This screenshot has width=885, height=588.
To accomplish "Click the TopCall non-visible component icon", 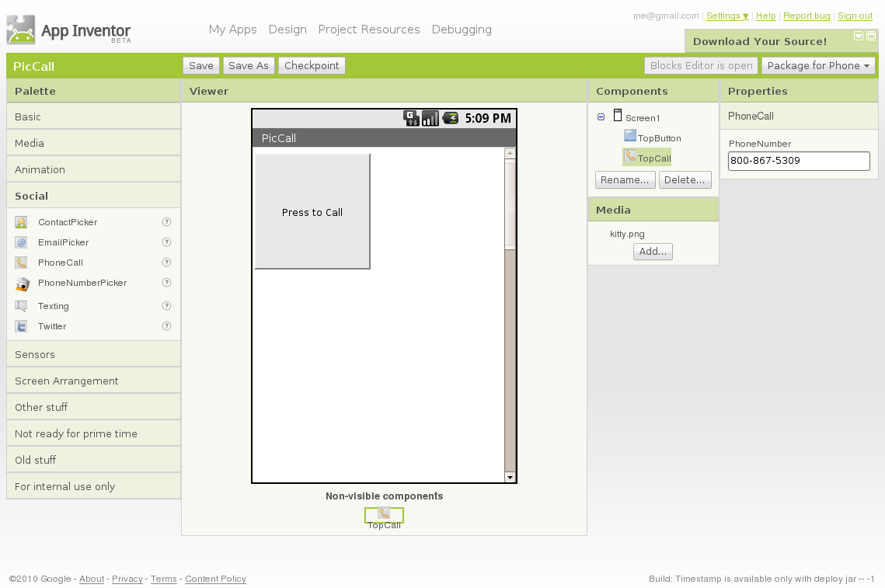I will (x=384, y=513).
